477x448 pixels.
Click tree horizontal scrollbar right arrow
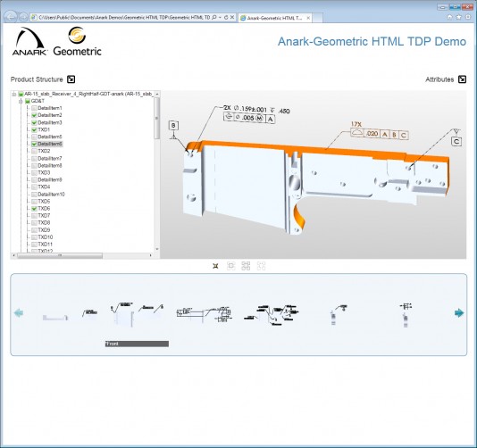coord(151,255)
